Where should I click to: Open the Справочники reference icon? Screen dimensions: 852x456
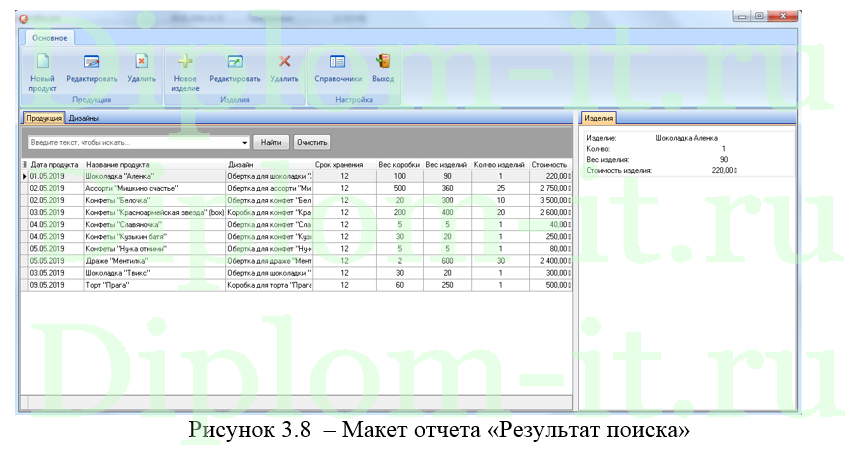point(337,61)
